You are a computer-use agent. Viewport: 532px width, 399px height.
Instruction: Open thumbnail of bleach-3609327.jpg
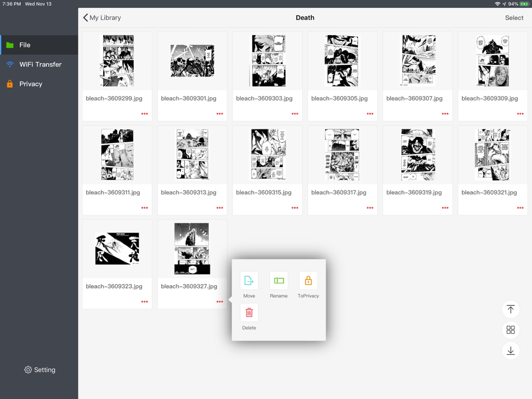pyautogui.click(x=193, y=248)
